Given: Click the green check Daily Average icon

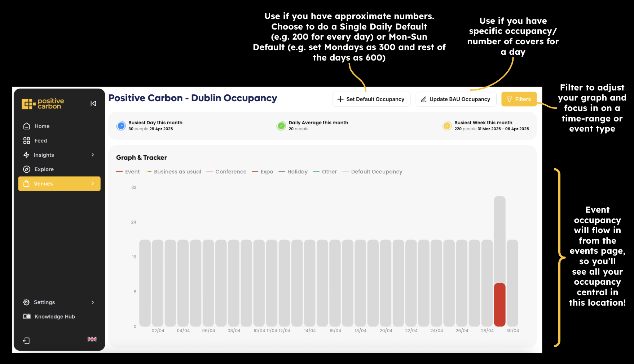Looking at the screenshot, I should pyautogui.click(x=281, y=126).
